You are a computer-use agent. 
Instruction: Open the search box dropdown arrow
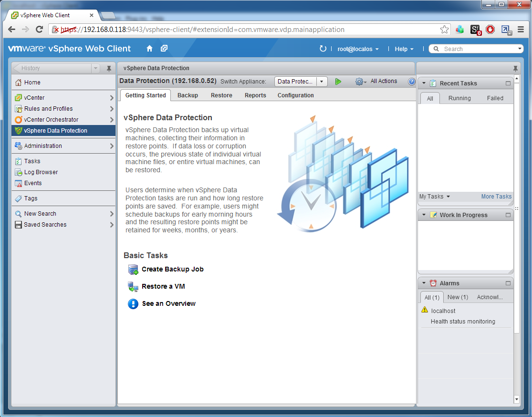520,49
